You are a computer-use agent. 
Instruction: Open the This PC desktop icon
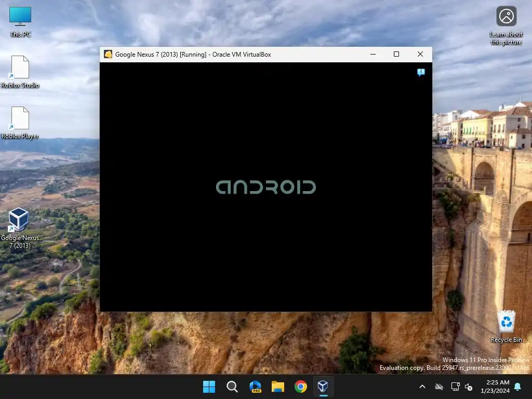click(x=20, y=22)
